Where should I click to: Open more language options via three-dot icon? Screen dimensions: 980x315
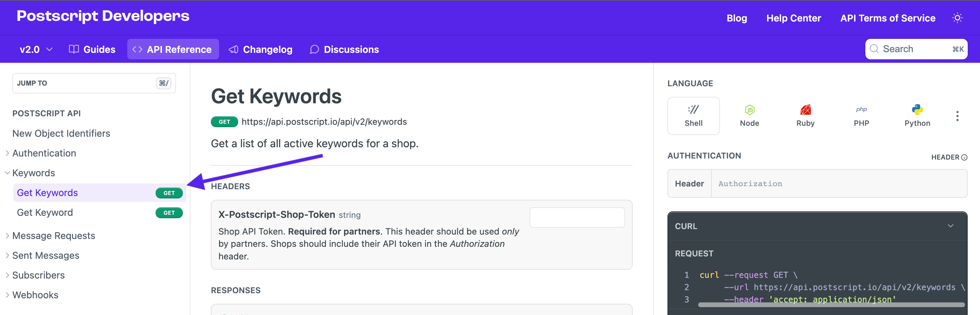pyautogui.click(x=957, y=116)
